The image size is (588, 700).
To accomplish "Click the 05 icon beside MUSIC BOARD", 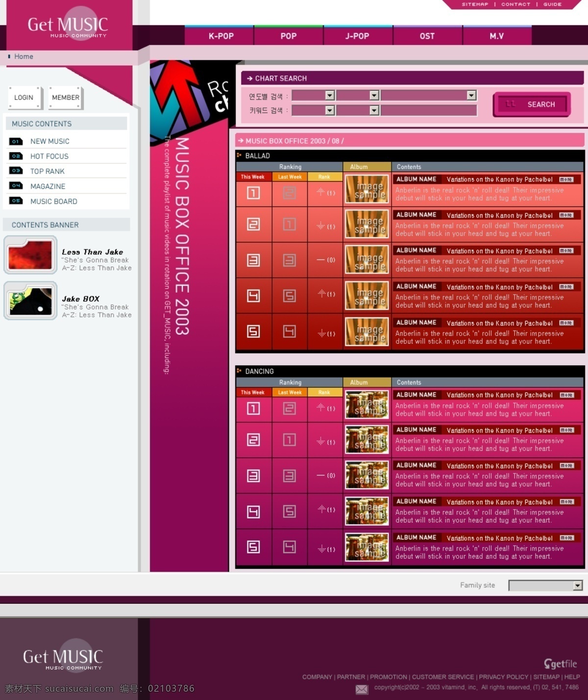I will pyautogui.click(x=16, y=201).
